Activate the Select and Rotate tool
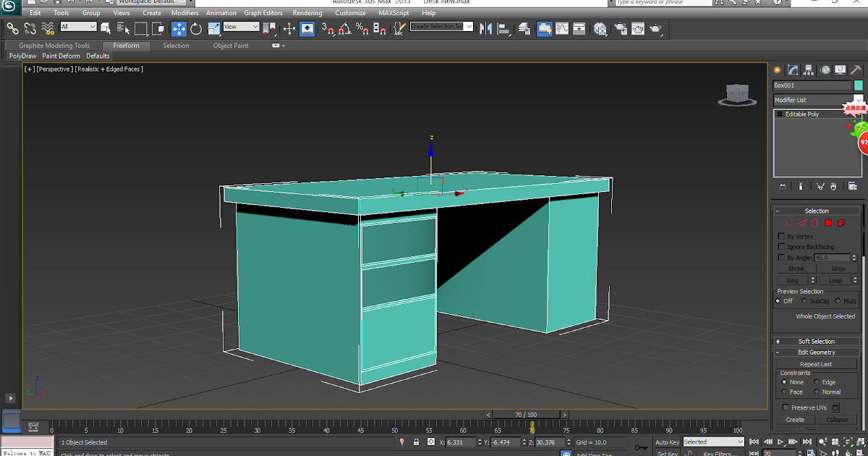Viewport: 868px width, 456px height. (196, 29)
